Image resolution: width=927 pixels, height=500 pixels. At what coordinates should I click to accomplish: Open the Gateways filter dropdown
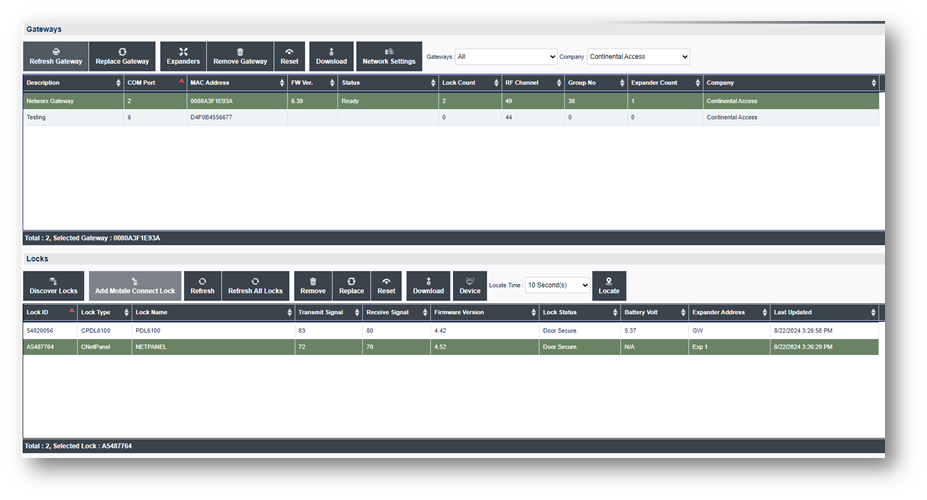click(506, 57)
